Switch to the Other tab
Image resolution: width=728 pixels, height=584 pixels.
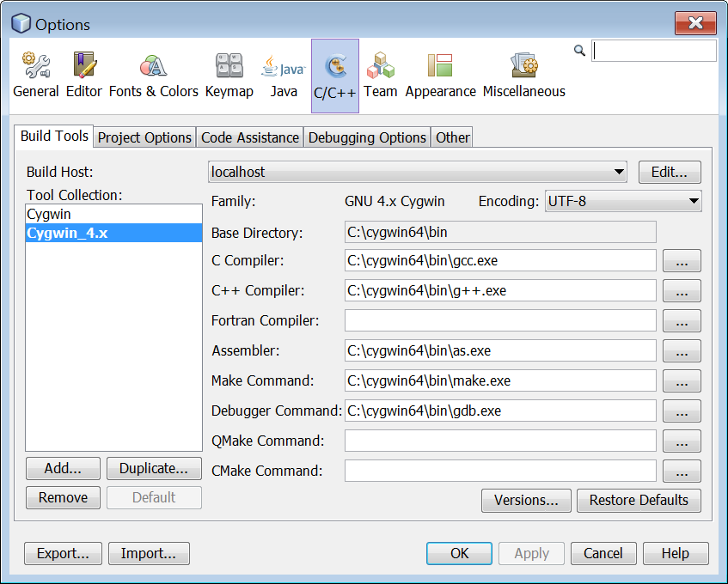452,137
